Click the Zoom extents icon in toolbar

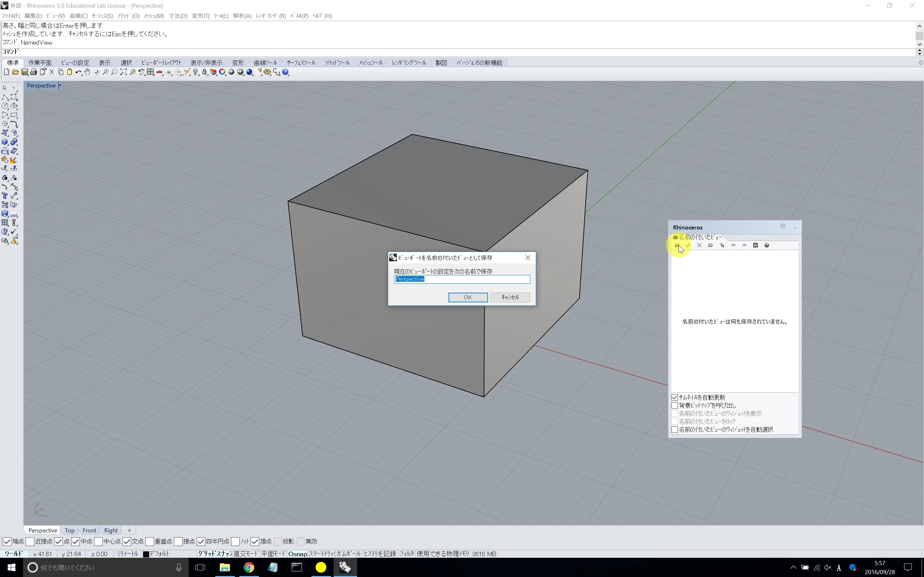pos(123,72)
